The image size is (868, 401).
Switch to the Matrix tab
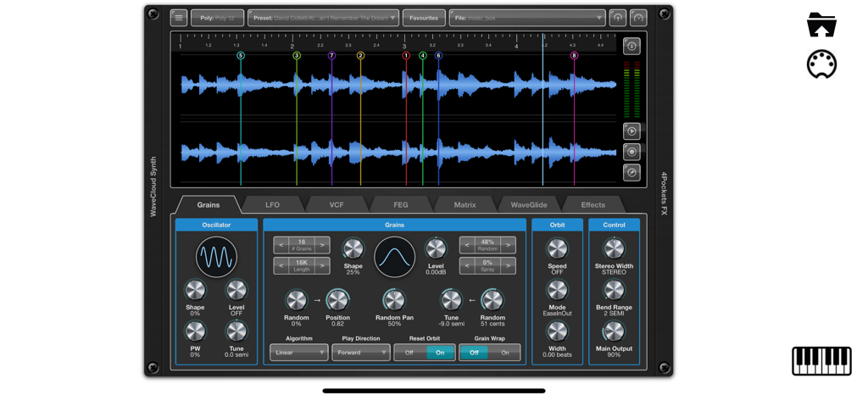click(465, 204)
